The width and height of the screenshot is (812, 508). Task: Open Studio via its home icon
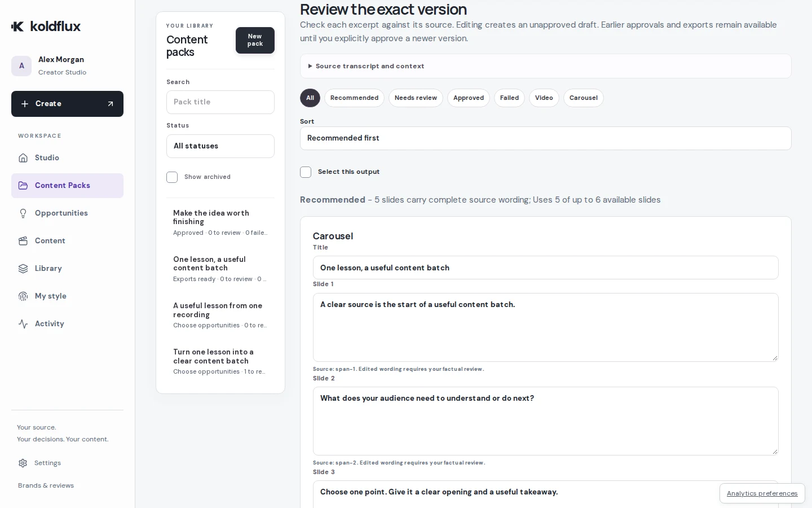click(x=23, y=158)
